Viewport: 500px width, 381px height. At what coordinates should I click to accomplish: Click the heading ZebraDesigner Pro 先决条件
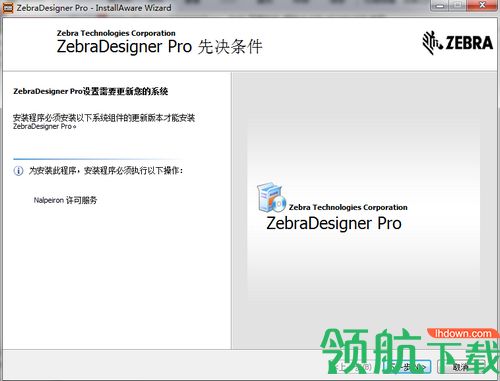(x=159, y=46)
